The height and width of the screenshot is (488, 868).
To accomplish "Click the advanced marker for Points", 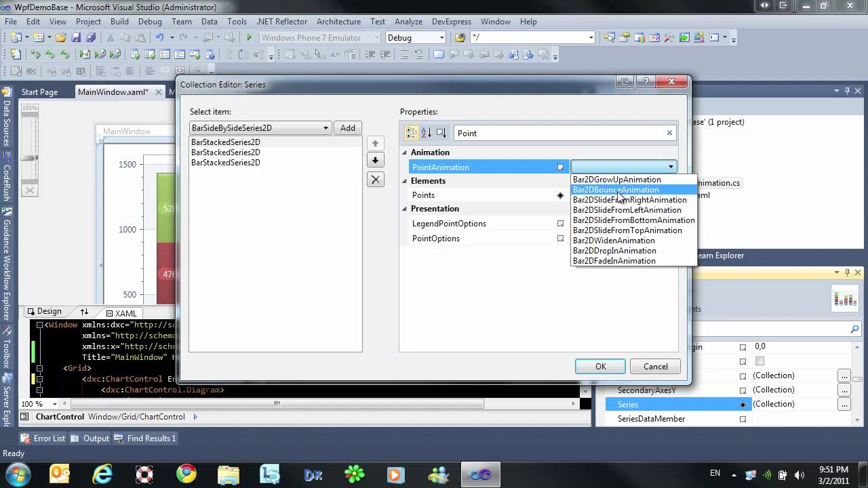I will [x=560, y=195].
